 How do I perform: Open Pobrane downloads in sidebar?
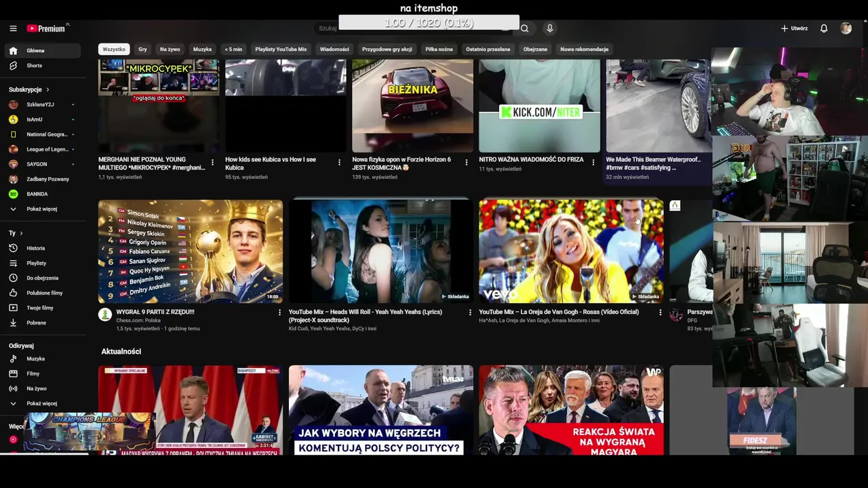(x=42, y=323)
